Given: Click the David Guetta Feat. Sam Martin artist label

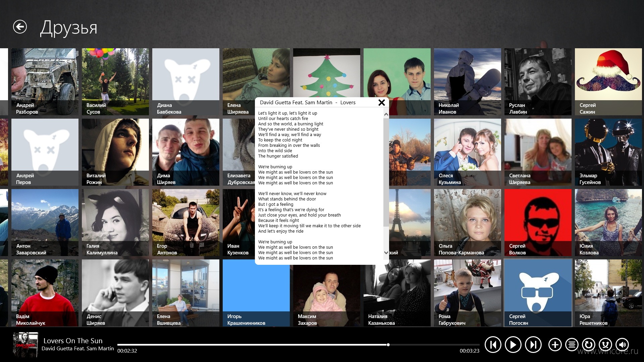Looking at the screenshot, I should click(x=77, y=349).
